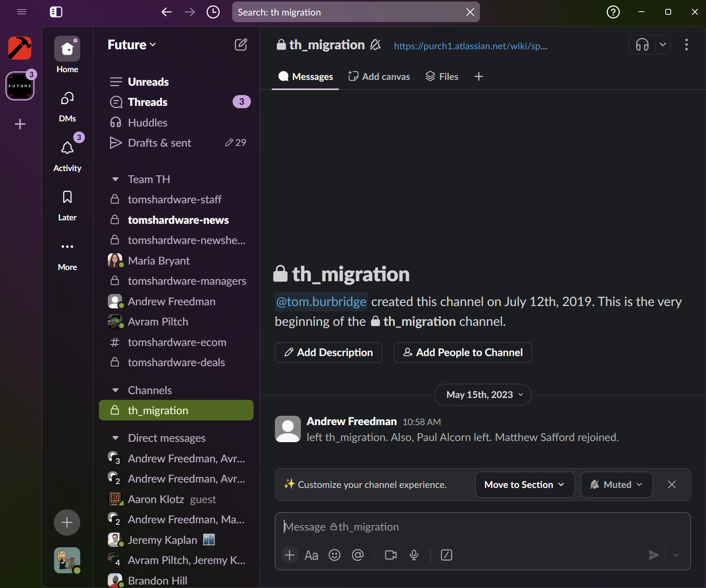
Task: Open Move to Section dropdown
Action: click(525, 485)
